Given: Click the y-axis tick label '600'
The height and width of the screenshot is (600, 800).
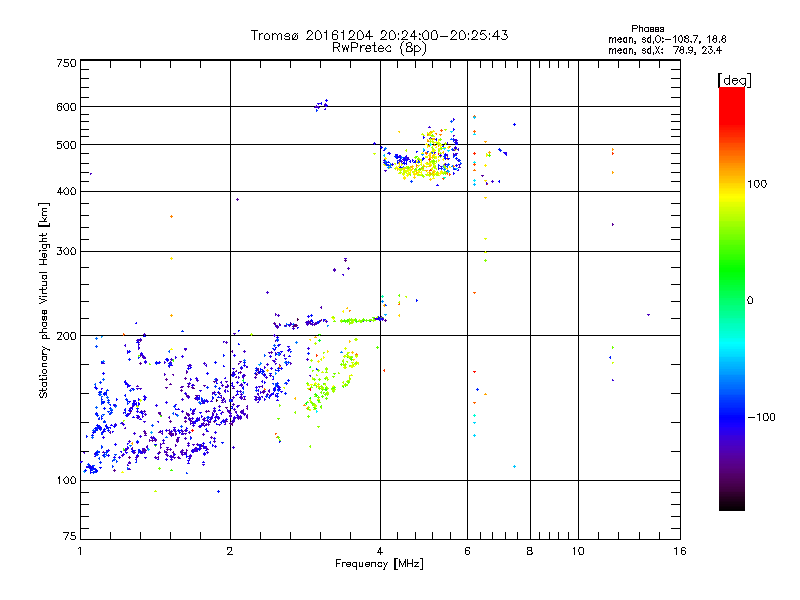Looking at the screenshot, I should pyautogui.click(x=66, y=107).
